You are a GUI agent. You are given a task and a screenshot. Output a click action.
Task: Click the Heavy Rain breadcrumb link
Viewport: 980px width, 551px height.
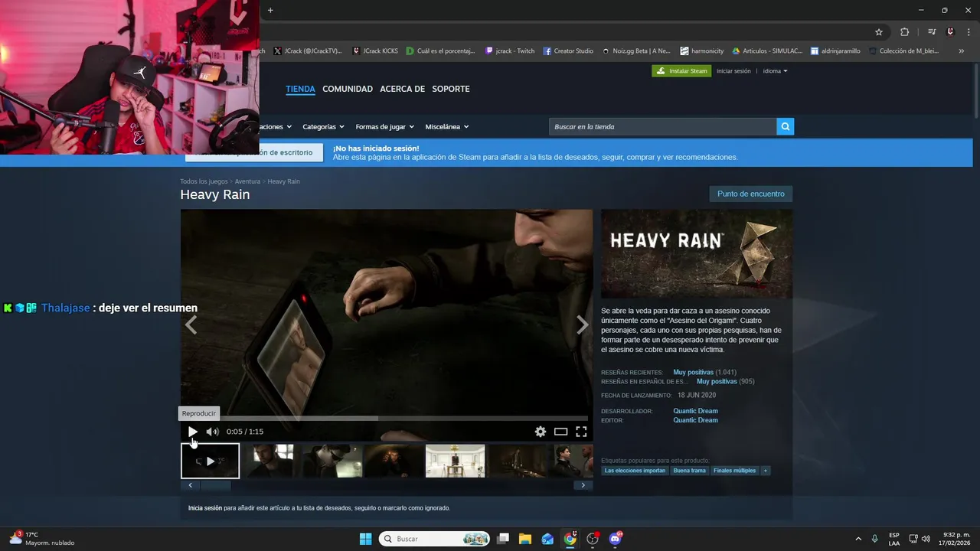tap(283, 181)
